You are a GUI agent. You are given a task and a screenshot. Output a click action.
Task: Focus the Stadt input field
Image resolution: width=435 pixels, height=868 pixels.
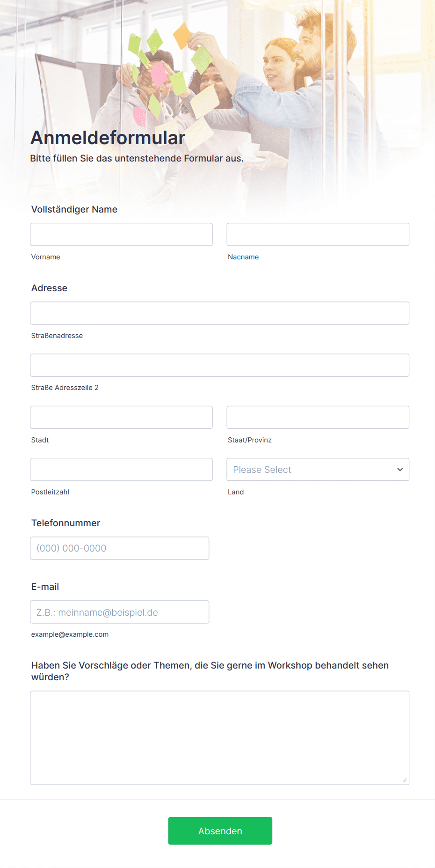[x=121, y=417]
